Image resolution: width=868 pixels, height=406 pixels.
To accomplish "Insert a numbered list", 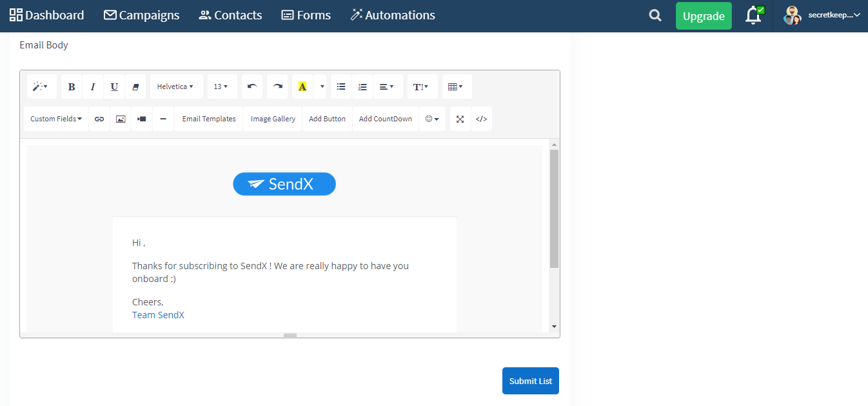I will [362, 86].
